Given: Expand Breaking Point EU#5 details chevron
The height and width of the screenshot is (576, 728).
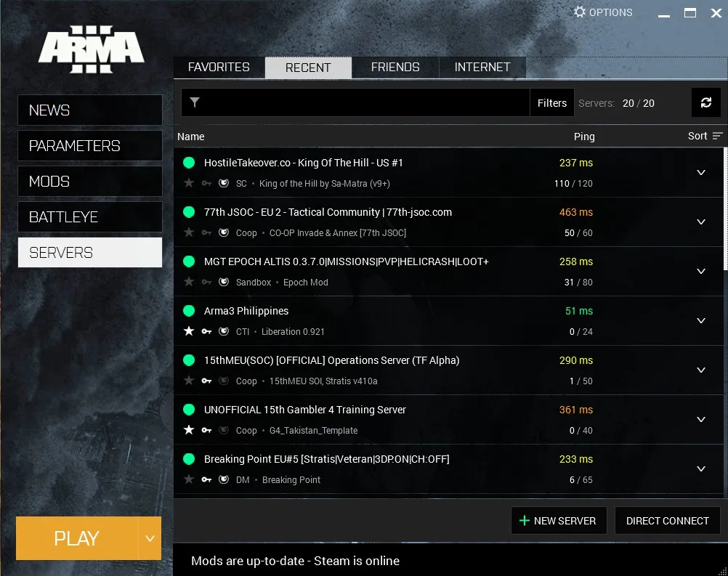Looking at the screenshot, I should (701, 468).
